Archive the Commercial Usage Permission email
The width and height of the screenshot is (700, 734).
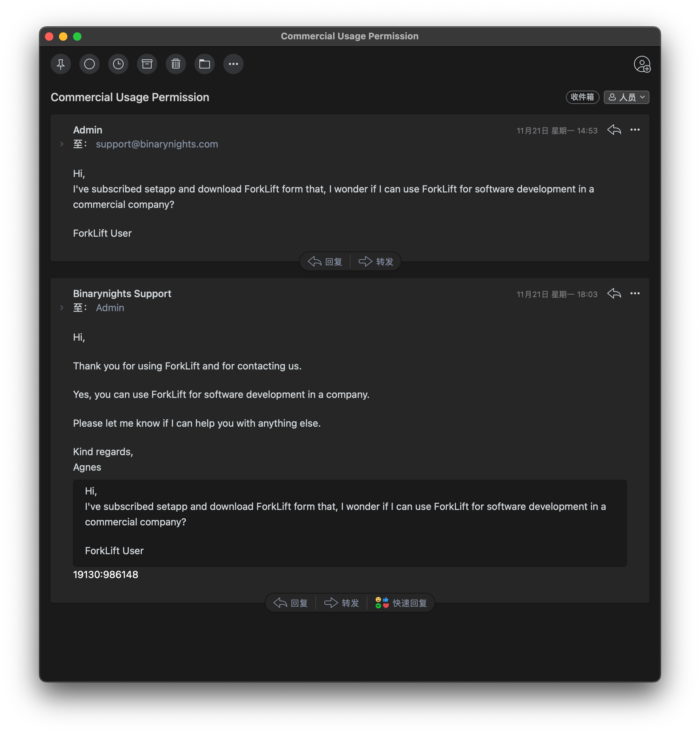tap(147, 64)
